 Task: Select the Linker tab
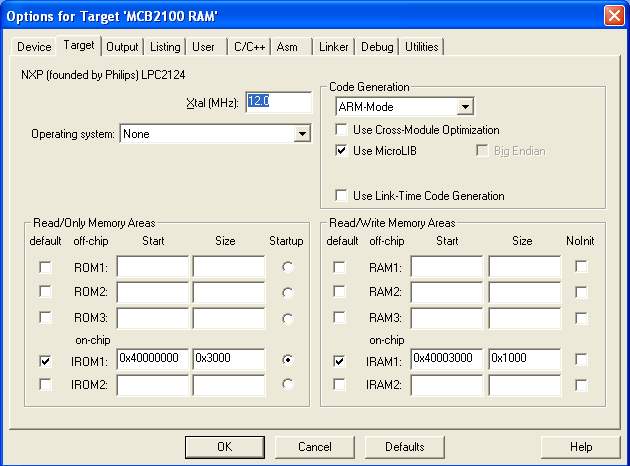coord(334,47)
